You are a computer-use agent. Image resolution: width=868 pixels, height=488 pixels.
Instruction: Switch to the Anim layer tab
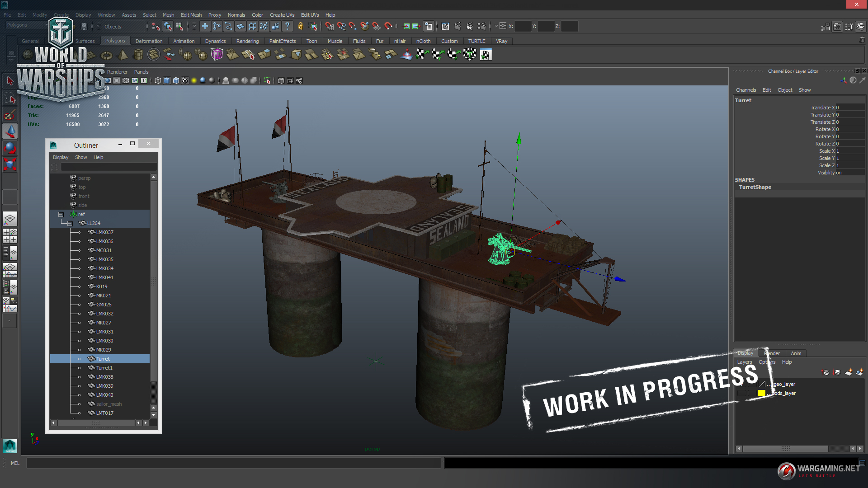tap(796, 353)
